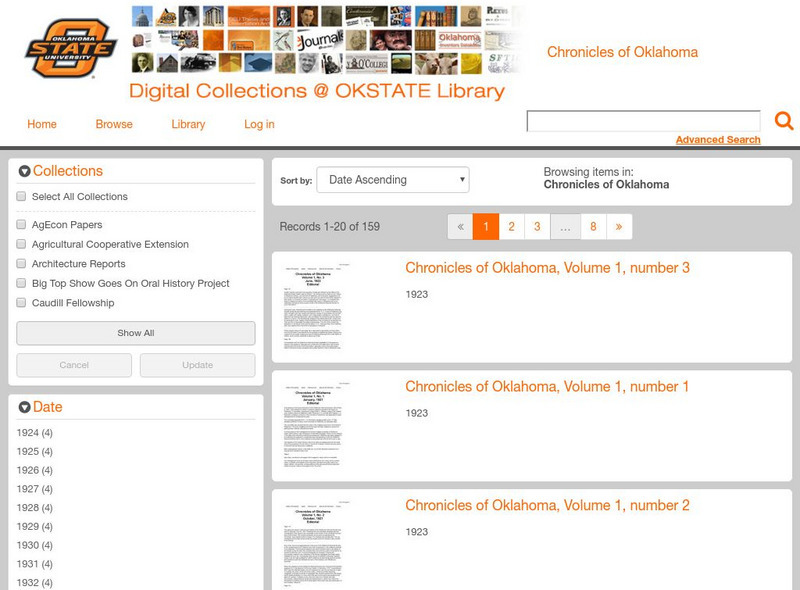The image size is (800, 590).
Task: Click the Digital Collections @ OKSTATE Library title
Action: [317, 91]
